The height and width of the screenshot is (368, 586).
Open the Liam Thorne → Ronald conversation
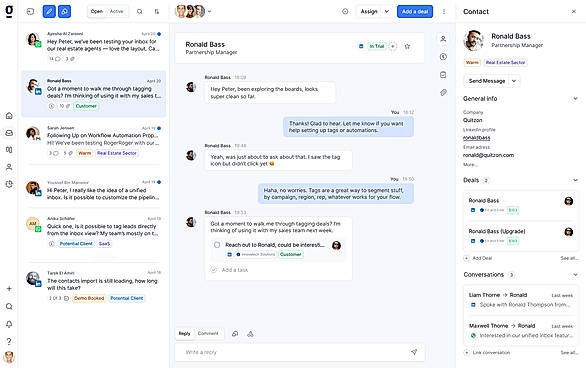click(521, 300)
